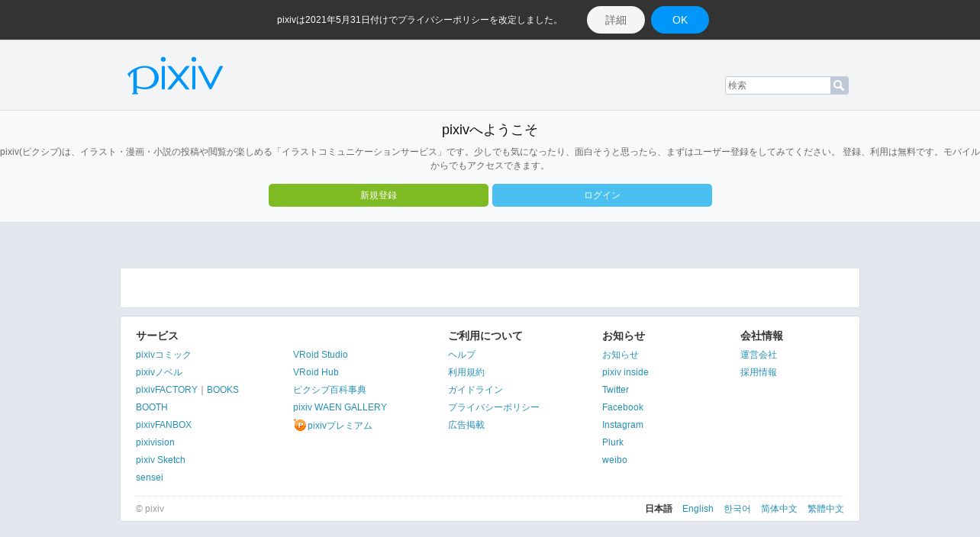Open the pixivプレミアム text link
This screenshot has width=980, height=537.
[x=340, y=426]
